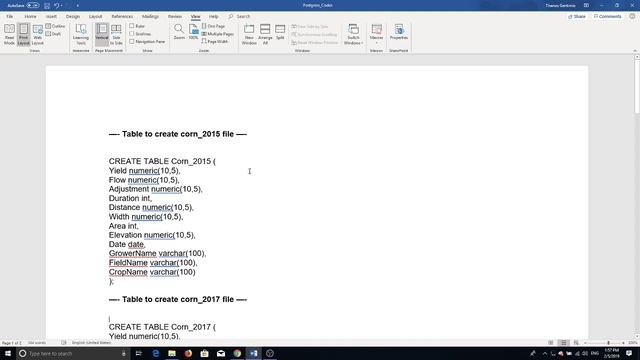The image size is (640, 360).
Task: Click the Undo icon
Action: tap(56, 6)
